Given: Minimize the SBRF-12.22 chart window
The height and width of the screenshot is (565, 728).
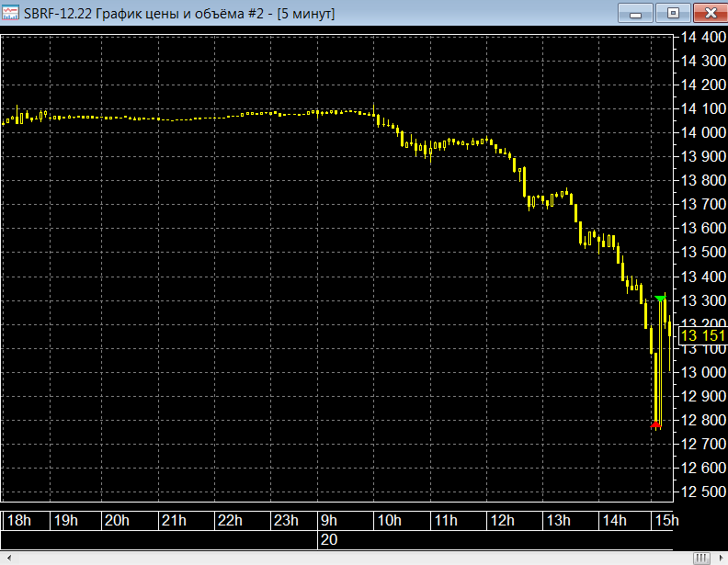Looking at the screenshot, I should 634,14.
